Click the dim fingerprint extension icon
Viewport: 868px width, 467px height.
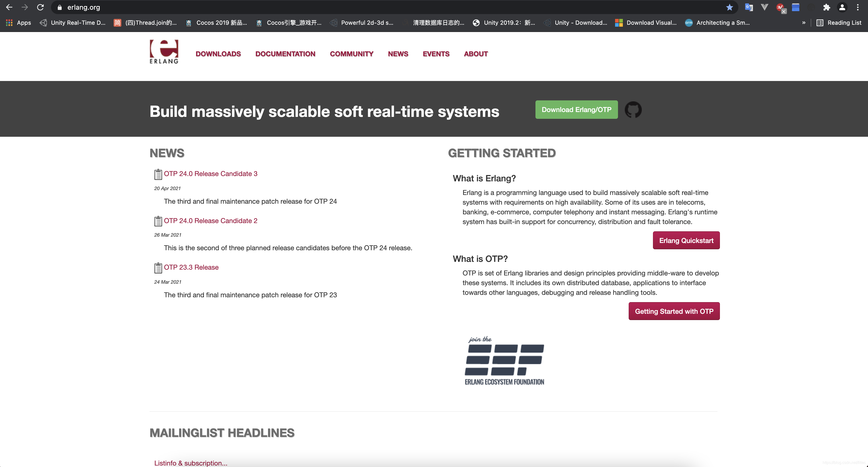(811, 7)
